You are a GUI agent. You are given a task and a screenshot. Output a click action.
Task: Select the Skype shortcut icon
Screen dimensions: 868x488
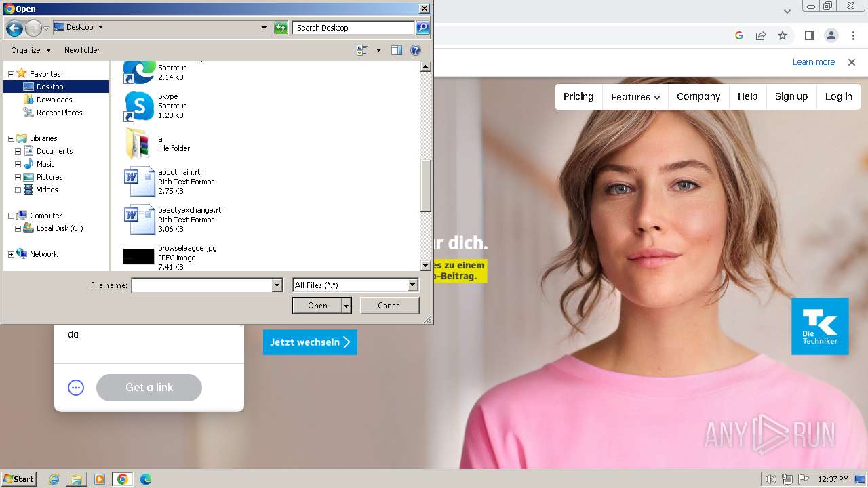(x=139, y=106)
